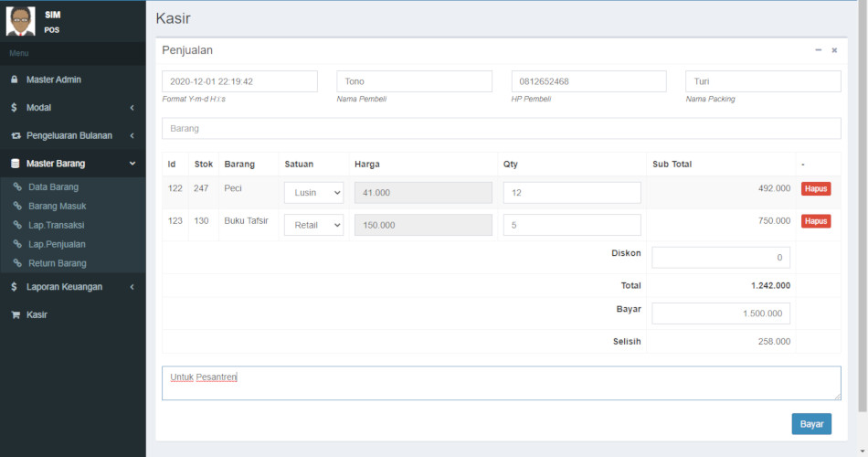Expand the Modal submenu chevron
Image resolution: width=868 pixels, height=457 pixels.
[132, 108]
